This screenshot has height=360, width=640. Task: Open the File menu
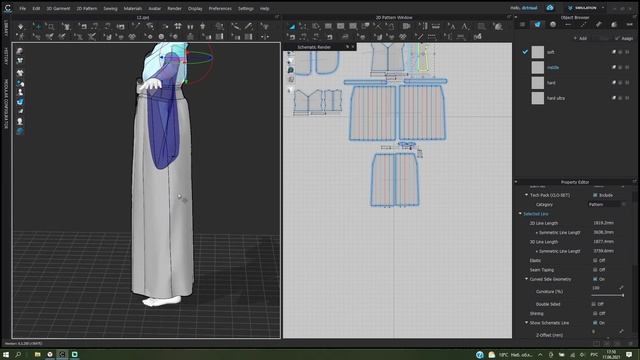(x=22, y=9)
